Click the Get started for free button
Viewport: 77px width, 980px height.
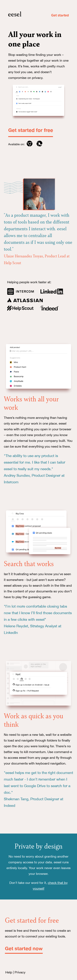pos(31,130)
